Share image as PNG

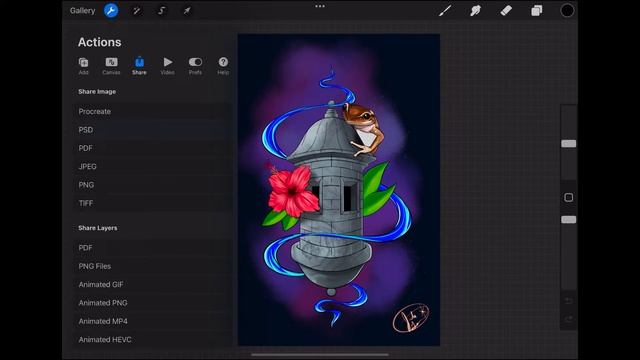[153, 185]
